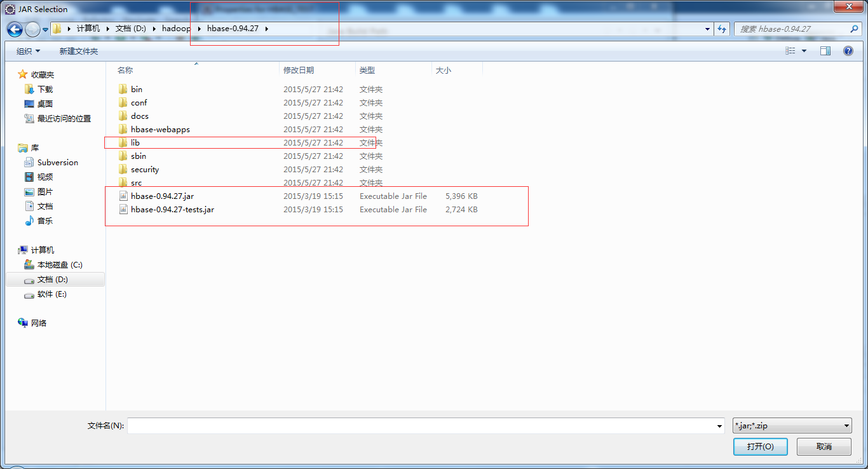Select hbase-0.94.27 in the address breadcrumb
Image resolution: width=868 pixels, height=469 pixels.
pyautogui.click(x=234, y=29)
